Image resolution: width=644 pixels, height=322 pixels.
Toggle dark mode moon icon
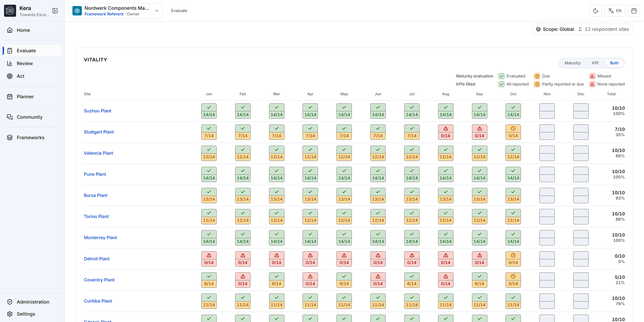pos(596,11)
